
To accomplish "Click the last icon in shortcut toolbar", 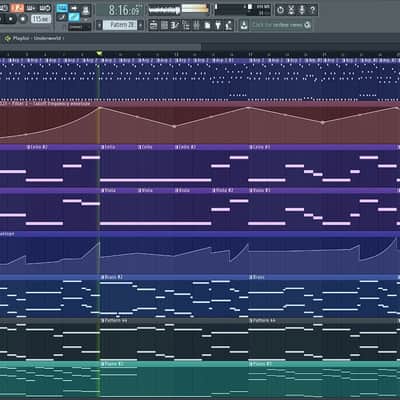I will coord(229,25).
